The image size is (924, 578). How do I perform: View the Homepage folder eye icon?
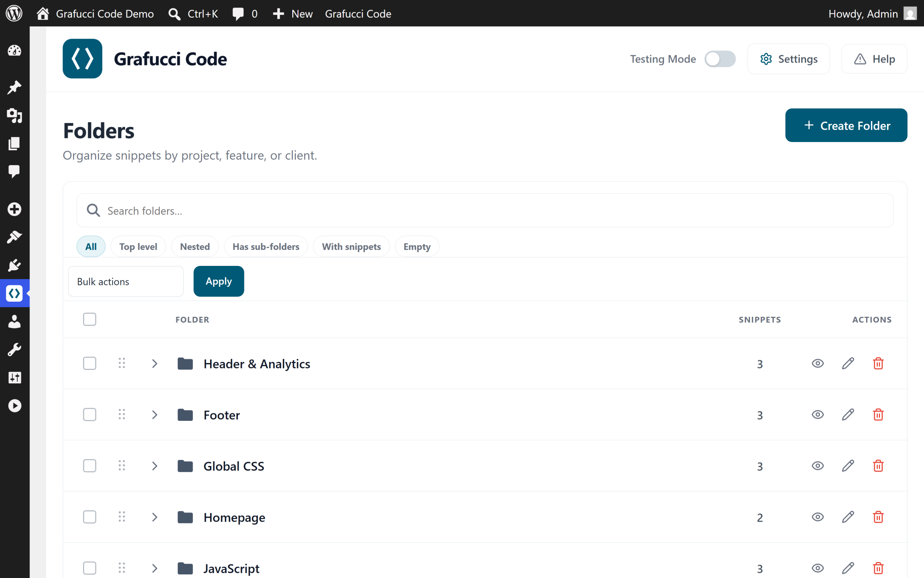tap(818, 517)
